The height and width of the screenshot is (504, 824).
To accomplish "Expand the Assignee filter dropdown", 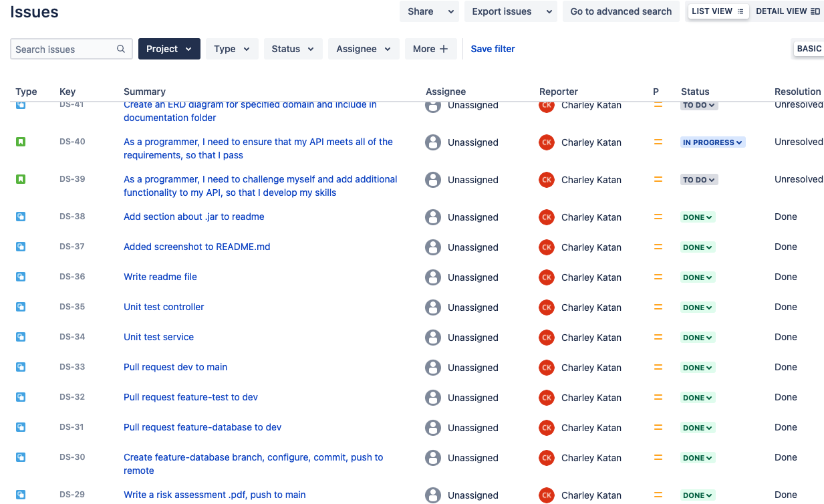I will pyautogui.click(x=364, y=48).
